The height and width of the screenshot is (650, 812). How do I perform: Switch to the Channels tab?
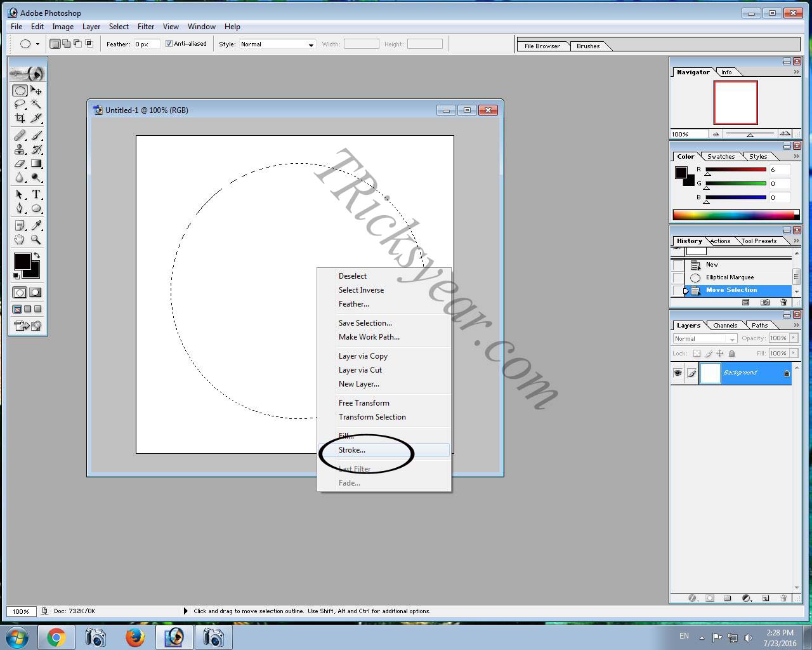[x=725, y=325]
